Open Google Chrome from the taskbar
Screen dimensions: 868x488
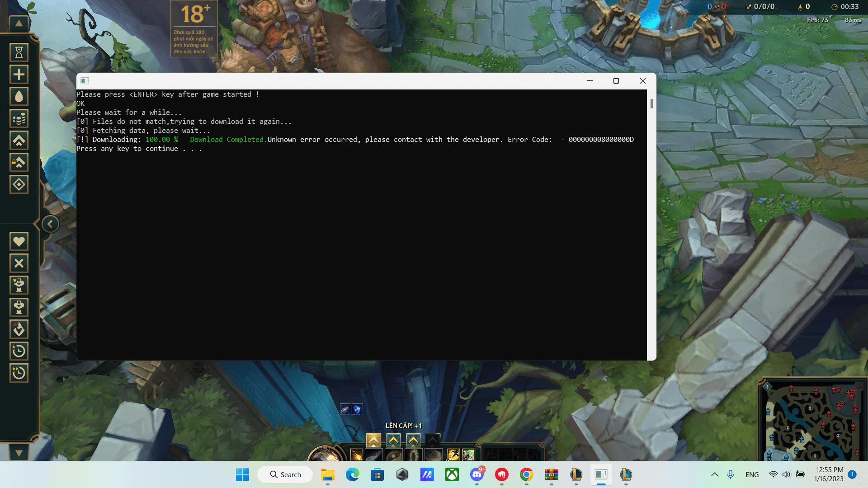[x=526, y=474]
